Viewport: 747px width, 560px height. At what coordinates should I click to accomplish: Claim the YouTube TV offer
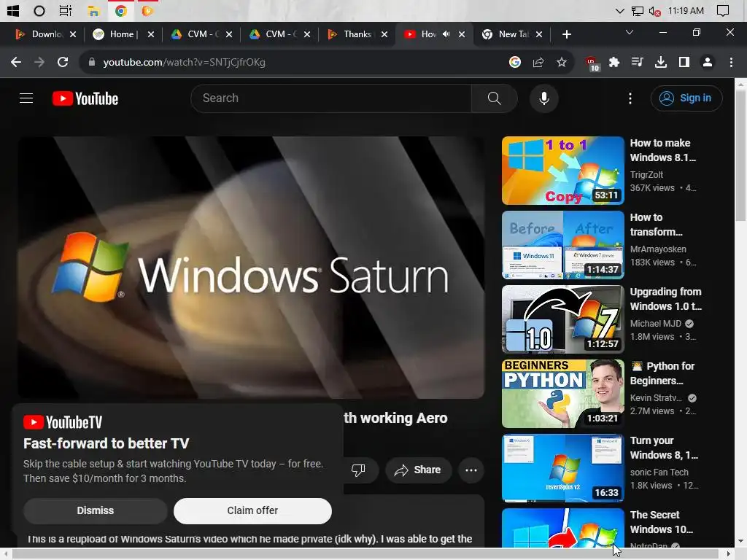point(252,510)
